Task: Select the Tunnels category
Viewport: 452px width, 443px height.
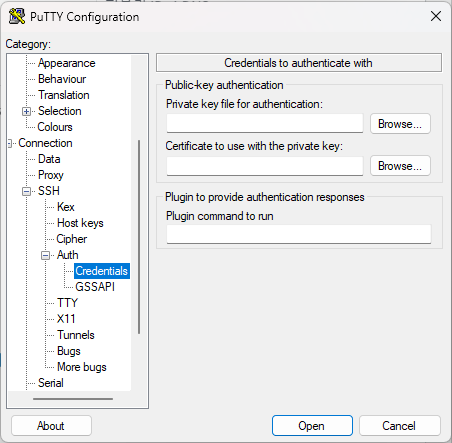Action: 76,335
